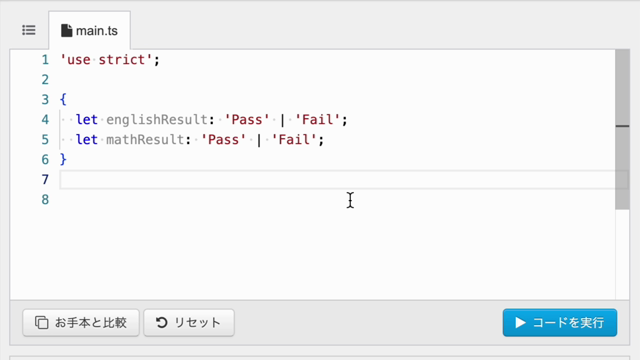Click the お手本と比較 compare button

(81, 322)
